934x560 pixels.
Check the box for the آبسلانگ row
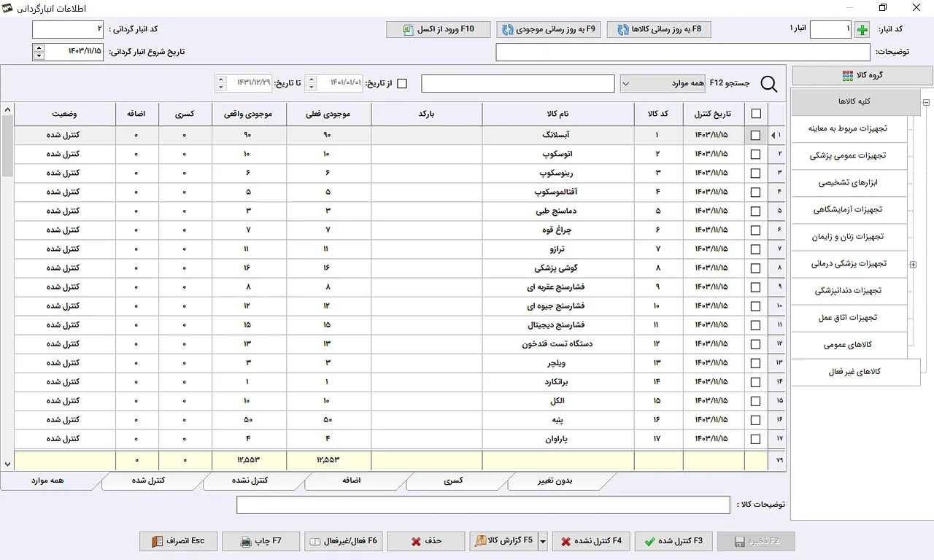pos(755,136)
